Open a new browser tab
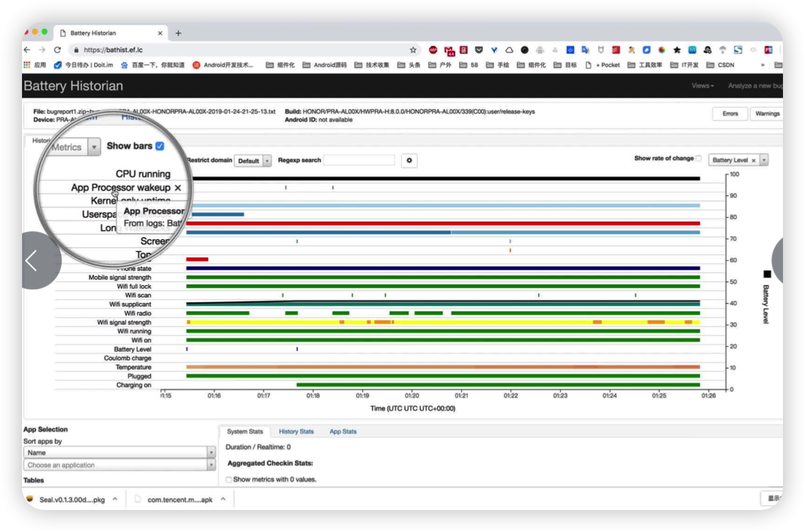This screenshot has width=805, height=532. pos(178,33)
